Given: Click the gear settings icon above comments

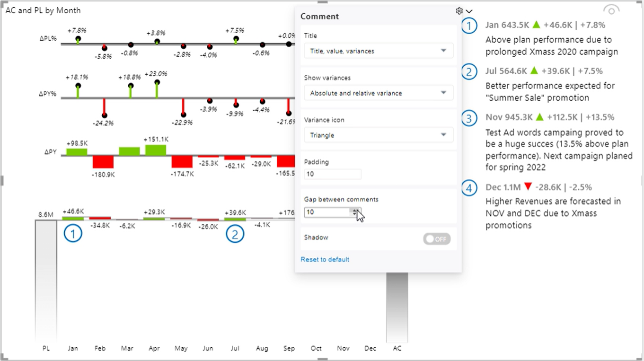Looking at the screenshot, I should (459, 11).
